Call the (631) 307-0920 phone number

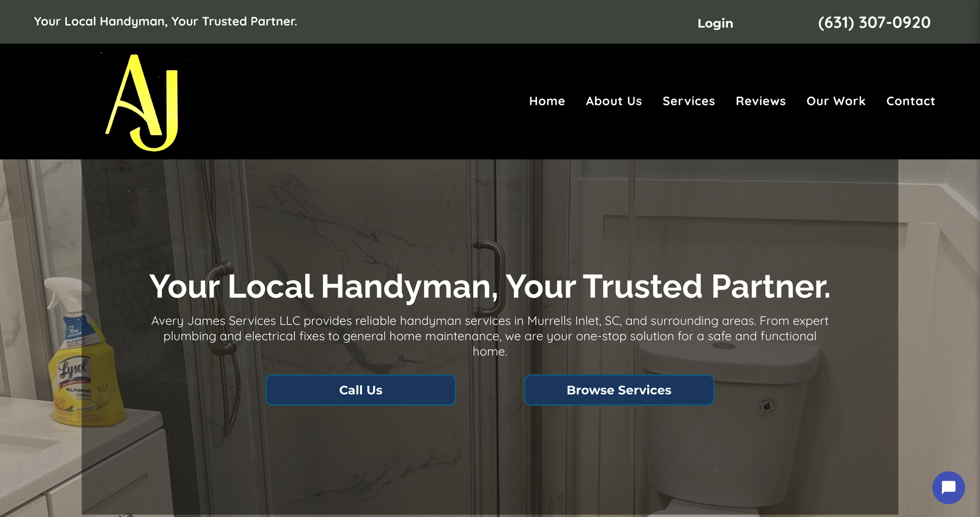point(874,22)
